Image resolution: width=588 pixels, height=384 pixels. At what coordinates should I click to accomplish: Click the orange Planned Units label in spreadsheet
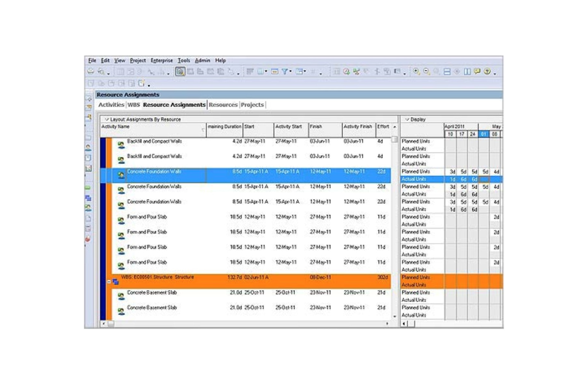point(416,277)
